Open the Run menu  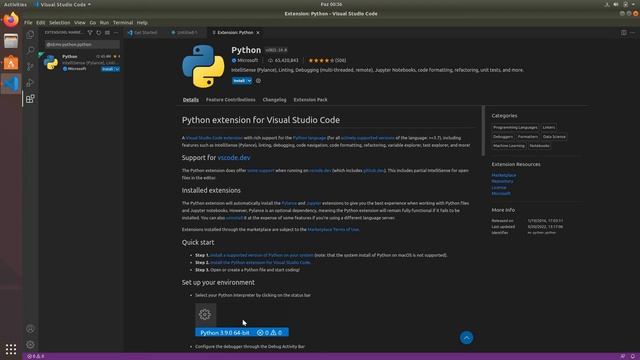[x=104, y=22]
